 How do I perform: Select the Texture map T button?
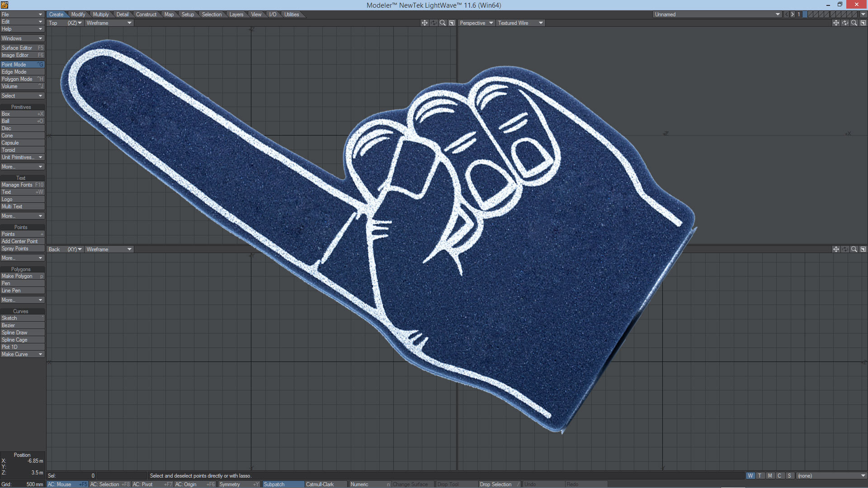tap(760, 476)
